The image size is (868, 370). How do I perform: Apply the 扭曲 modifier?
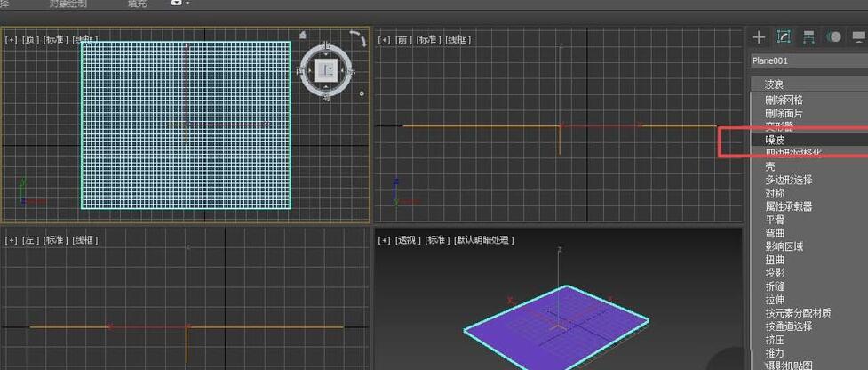775,259
